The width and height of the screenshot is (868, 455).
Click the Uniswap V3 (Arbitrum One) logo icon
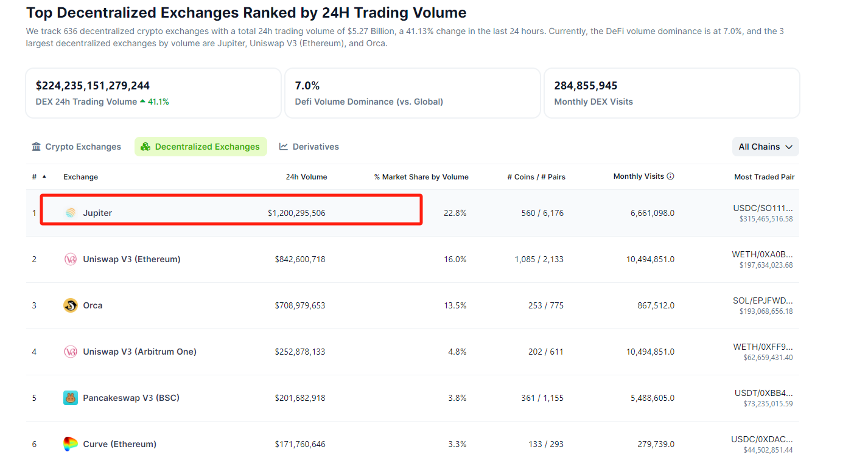click(x=71, y=352)
